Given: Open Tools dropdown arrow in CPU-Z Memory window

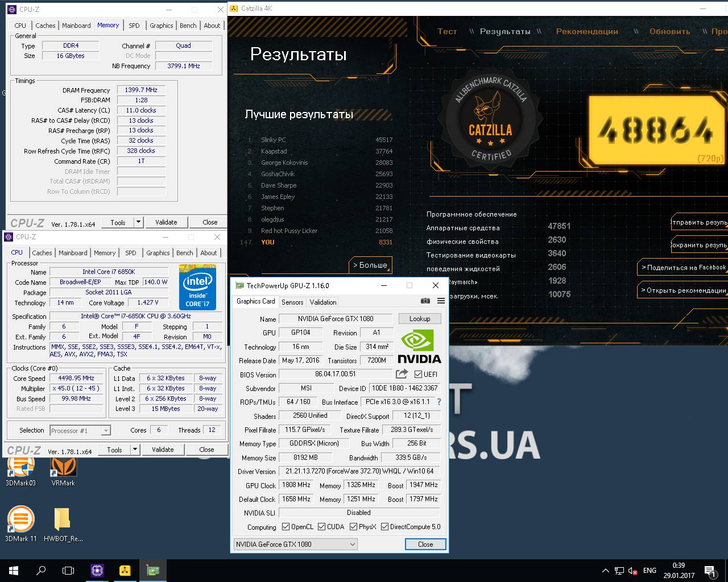Looking at the screenshot, I should [138, 222].
